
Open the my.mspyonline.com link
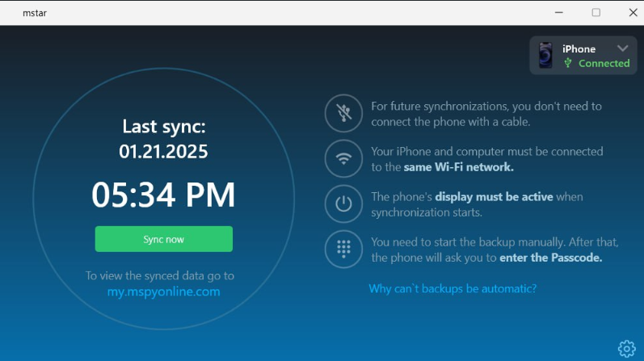(x=163, y=292)
